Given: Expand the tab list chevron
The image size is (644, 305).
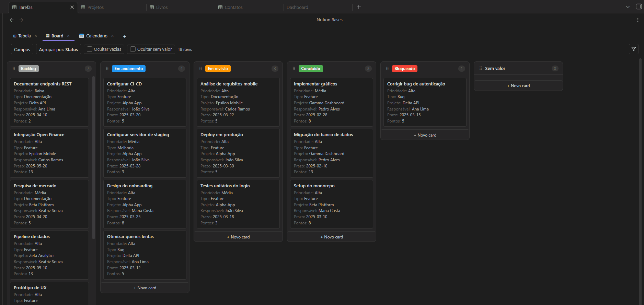Looking at the screenshot, I should (628, 7).
